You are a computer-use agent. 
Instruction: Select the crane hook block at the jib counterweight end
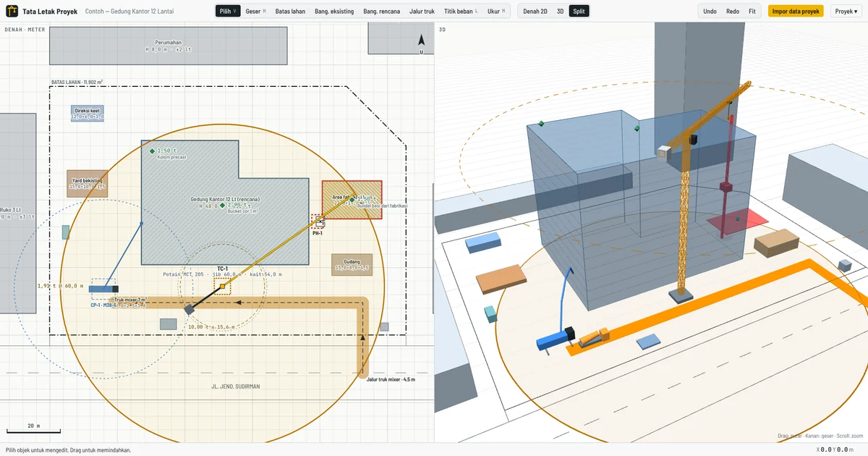tap(189, 310)
